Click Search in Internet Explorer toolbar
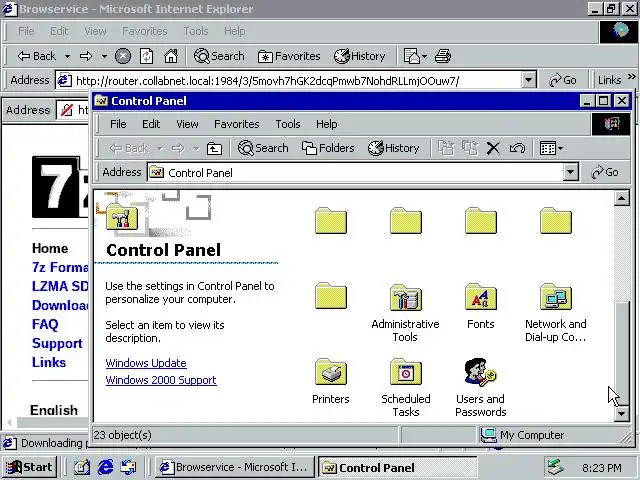The height and width of the screenshot is (480, 640). pyautogui.click(x=219, y=56)
